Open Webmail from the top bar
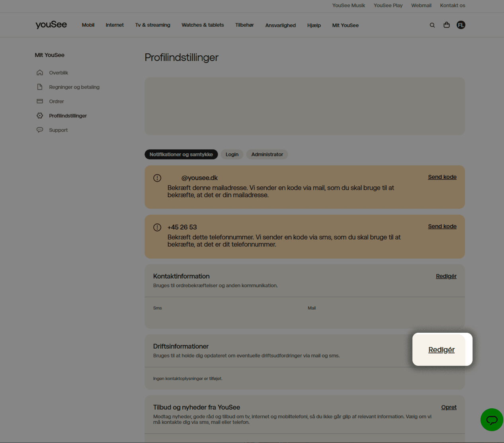 [x=421, y=6]
